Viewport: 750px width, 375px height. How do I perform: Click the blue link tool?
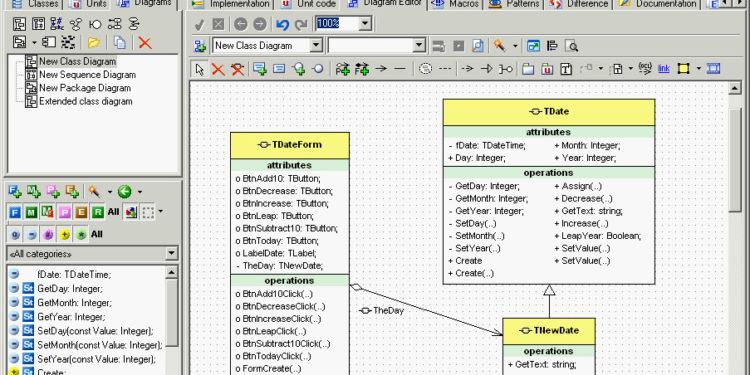663,69
